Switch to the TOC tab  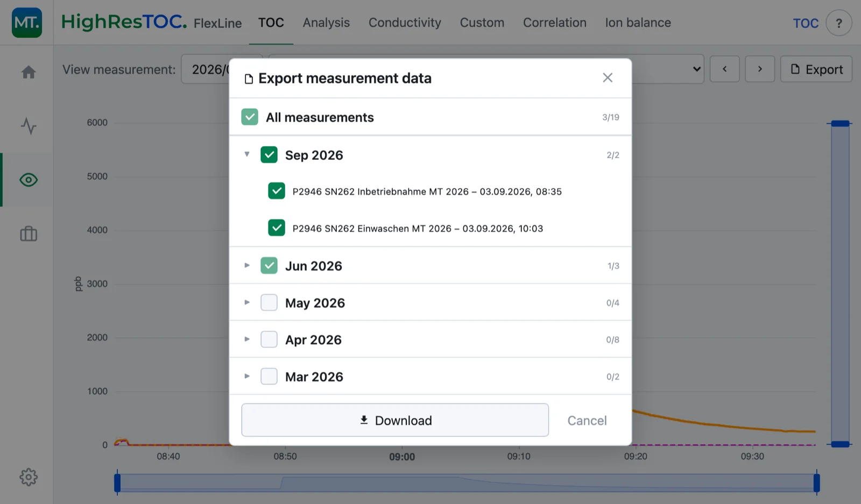271,23
